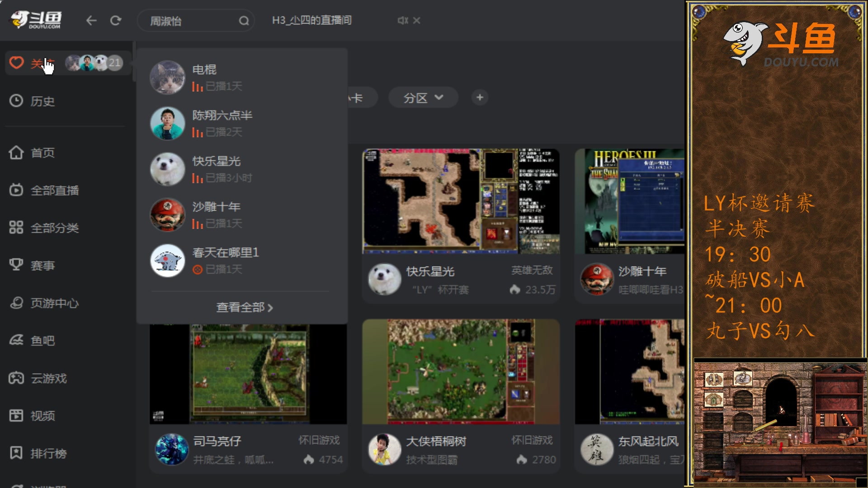
Task: Open 页游中心 web game center
Action: pos(55,303)
